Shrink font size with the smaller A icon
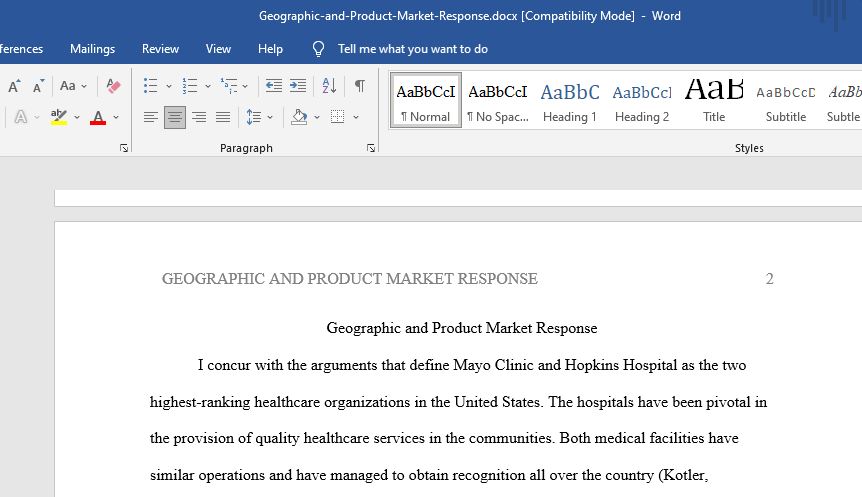The height and width of the screenshot is (497, 862). [x=38, y=86]
